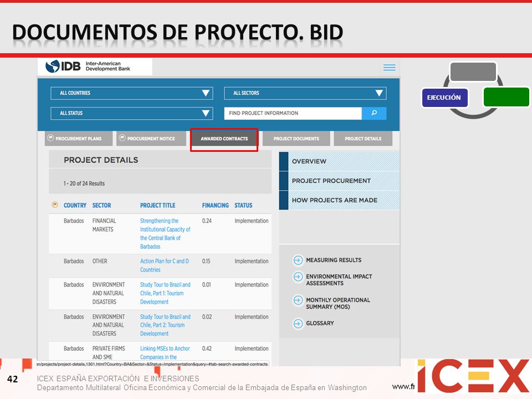Click the gray box in the diagram
The image size is (532, 399).
pyautogui.click(x=473, y=71)
